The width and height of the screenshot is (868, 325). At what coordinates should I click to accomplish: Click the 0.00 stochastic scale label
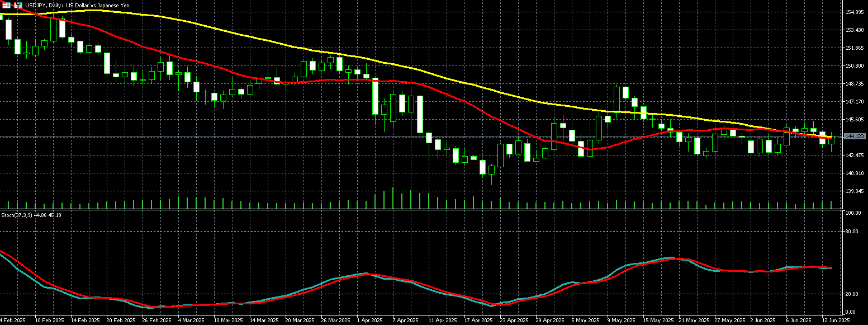tap(852, 312)
